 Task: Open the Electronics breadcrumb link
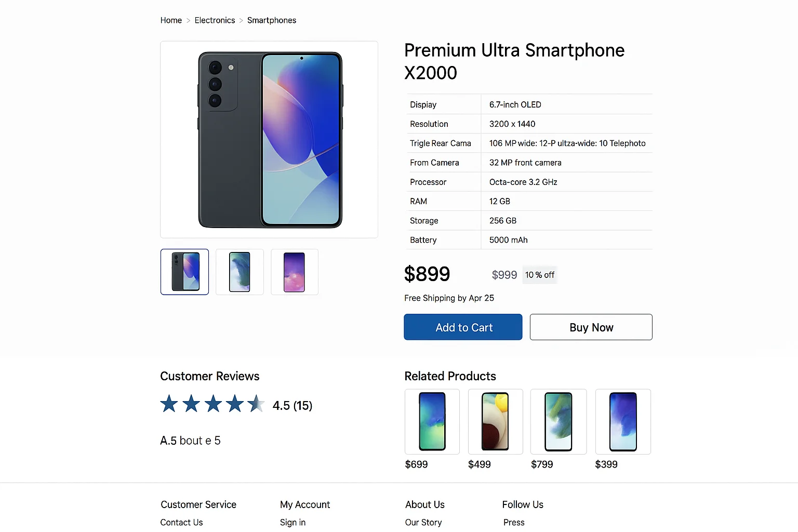coord(215,20)
